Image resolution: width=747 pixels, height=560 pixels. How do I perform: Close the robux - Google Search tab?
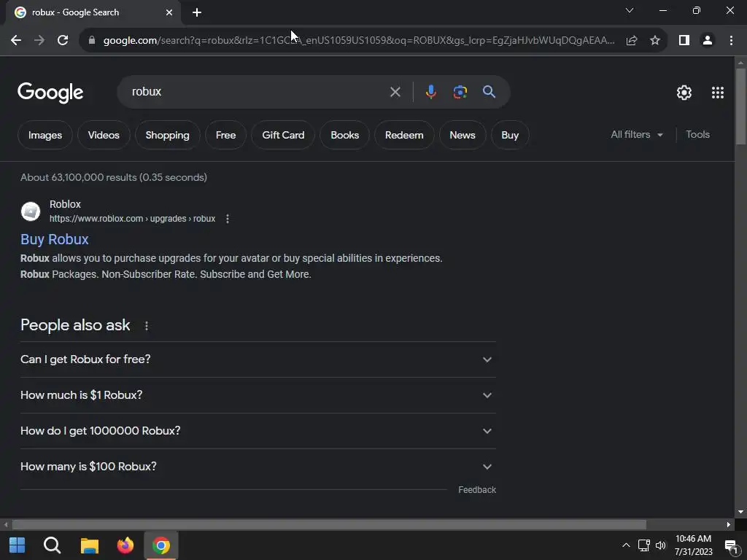(169, 12)
